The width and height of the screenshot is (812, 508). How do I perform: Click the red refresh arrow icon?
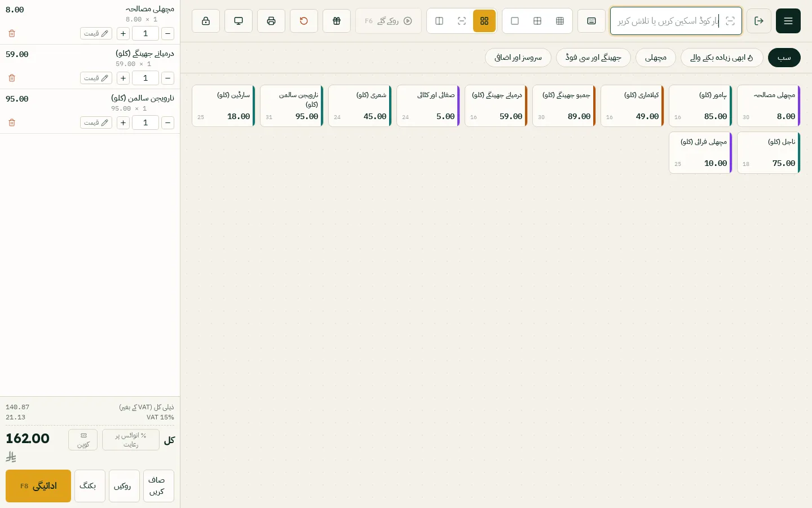(x=304, y=21)
